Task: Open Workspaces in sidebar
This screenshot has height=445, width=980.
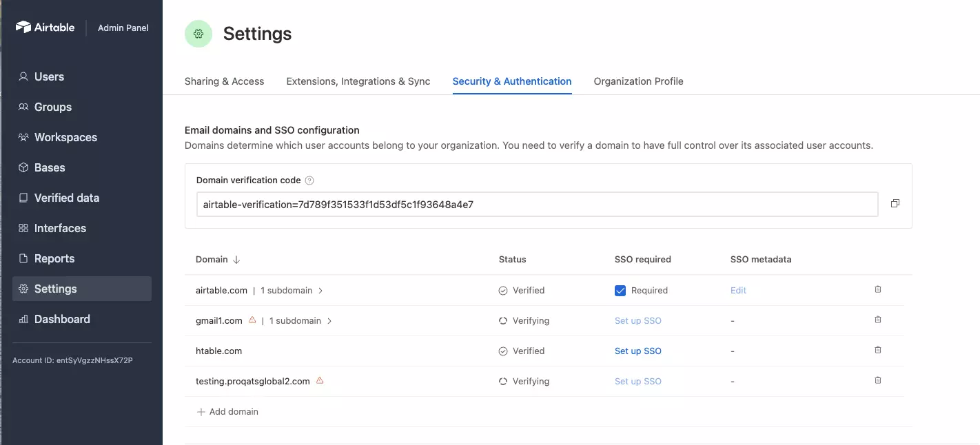Action: click(x=82, y=137)
